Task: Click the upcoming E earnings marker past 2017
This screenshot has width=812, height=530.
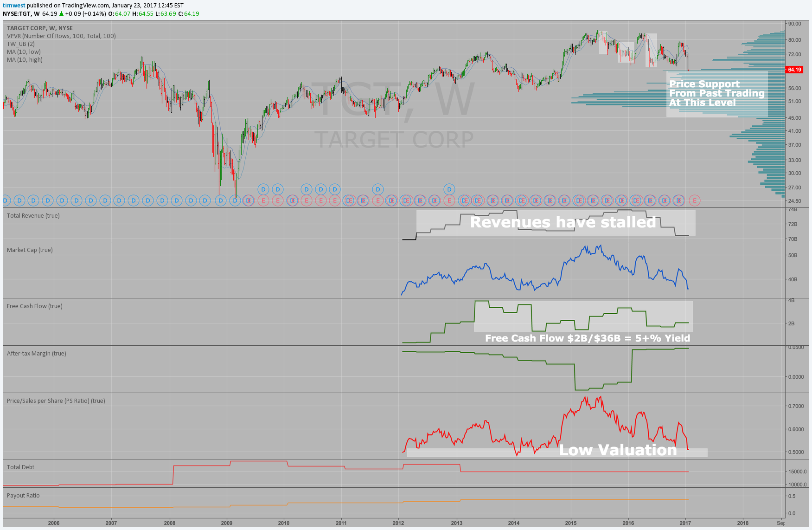Action: coord(694,200)
